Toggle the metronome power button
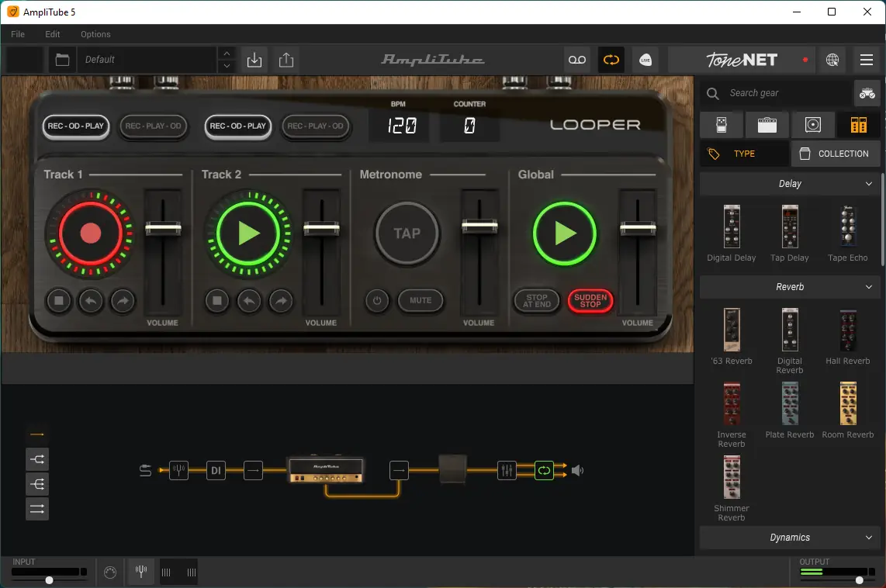The height and width of the screenshot is (588, 886). (x=377, y=300)
